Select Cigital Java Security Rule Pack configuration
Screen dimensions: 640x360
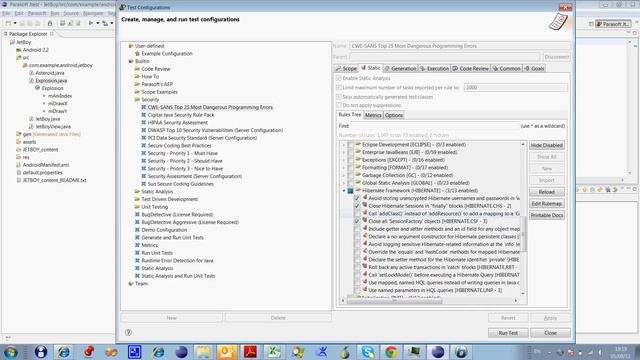tap(181, 115)
